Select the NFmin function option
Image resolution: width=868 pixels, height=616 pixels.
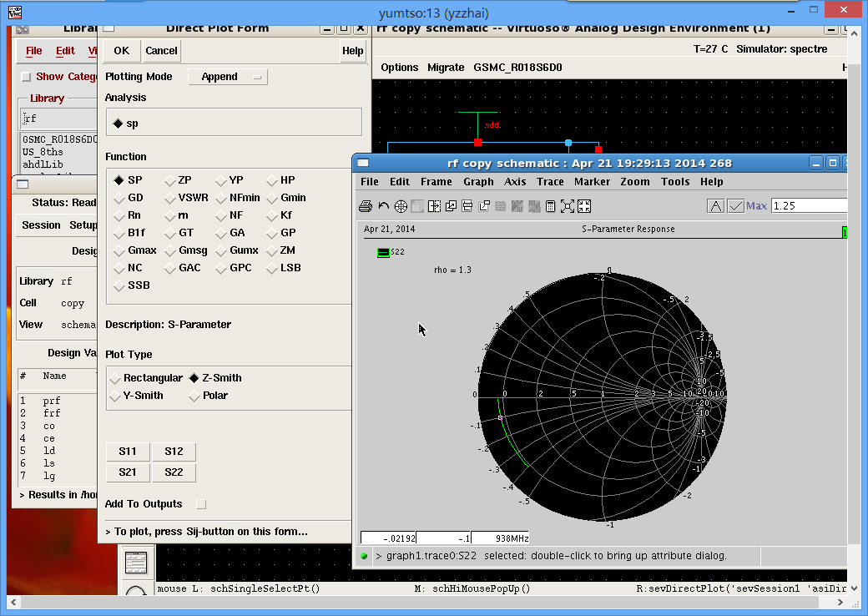point(222,198)
